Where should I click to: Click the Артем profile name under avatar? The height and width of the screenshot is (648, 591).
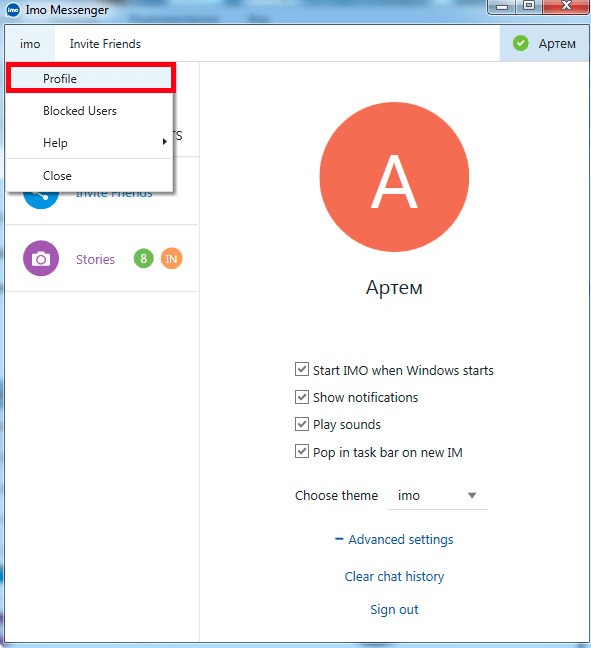394,287
